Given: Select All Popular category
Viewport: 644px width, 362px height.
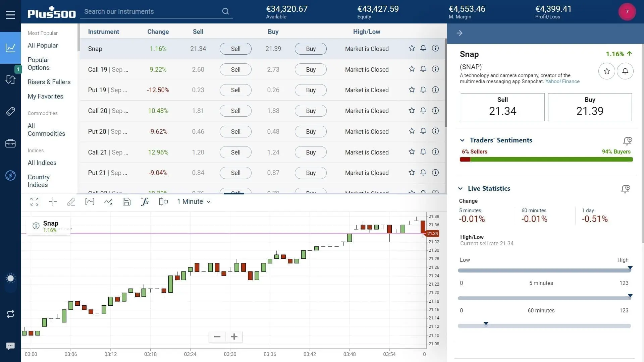Looking at the screenshot, I should (x=43, y=45).
